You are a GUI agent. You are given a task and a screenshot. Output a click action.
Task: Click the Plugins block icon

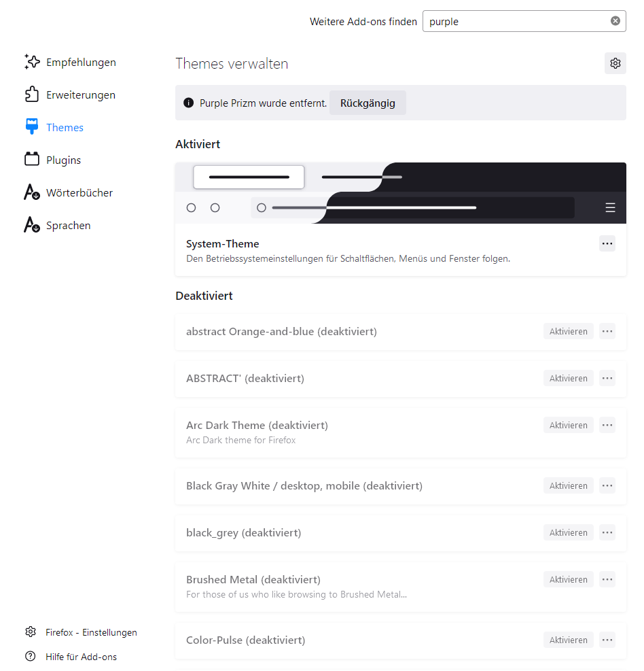32,160
